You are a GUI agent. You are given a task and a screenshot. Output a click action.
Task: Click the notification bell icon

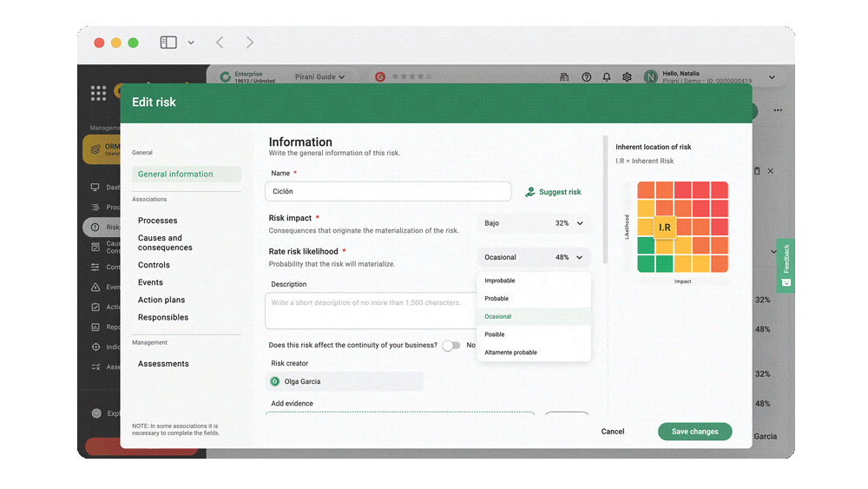coord(607,77)
